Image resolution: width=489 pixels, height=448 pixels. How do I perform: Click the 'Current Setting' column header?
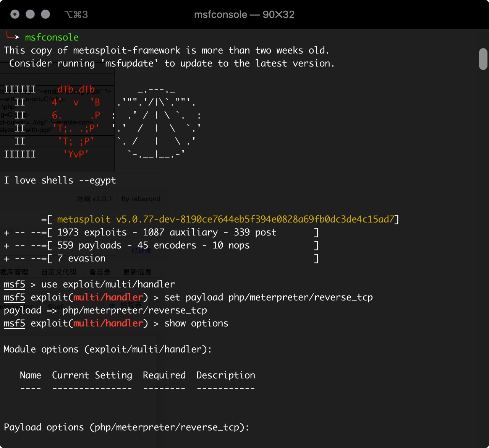[x=92, y=375]
